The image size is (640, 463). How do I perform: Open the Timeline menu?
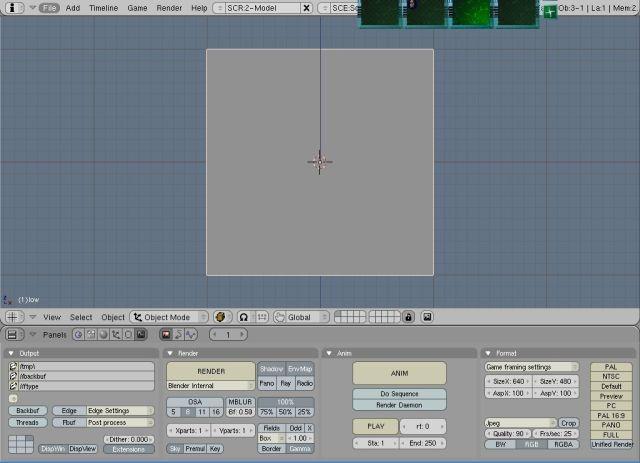pos(103,8)
